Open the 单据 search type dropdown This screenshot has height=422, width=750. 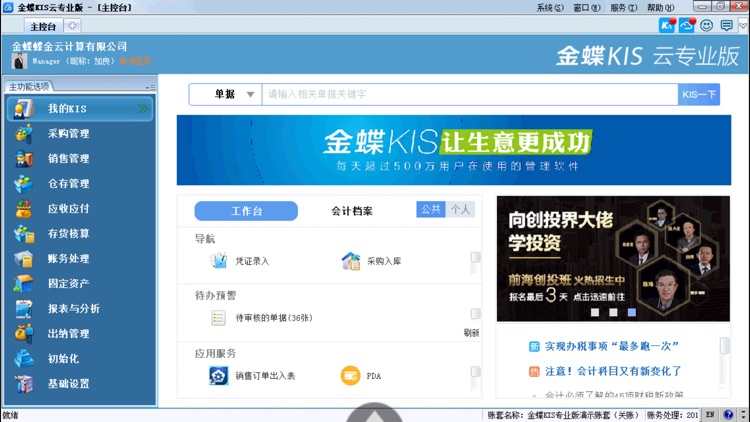click(x=225, y=94)
